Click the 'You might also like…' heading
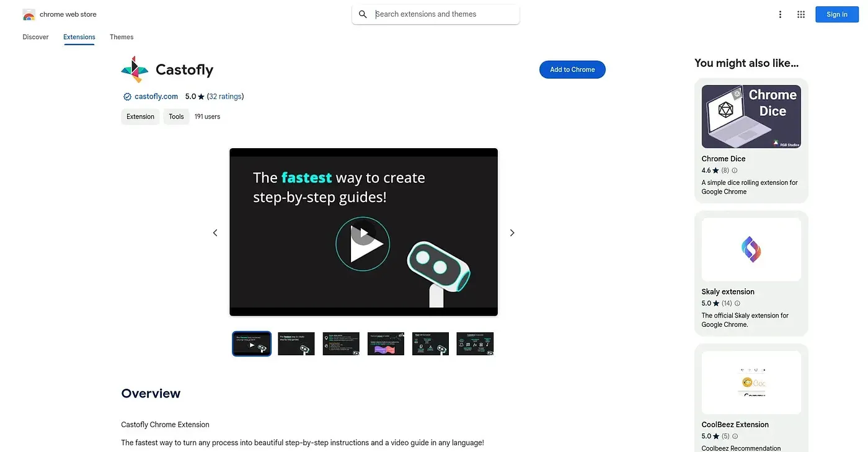868x452 pixels. [746, 63]
